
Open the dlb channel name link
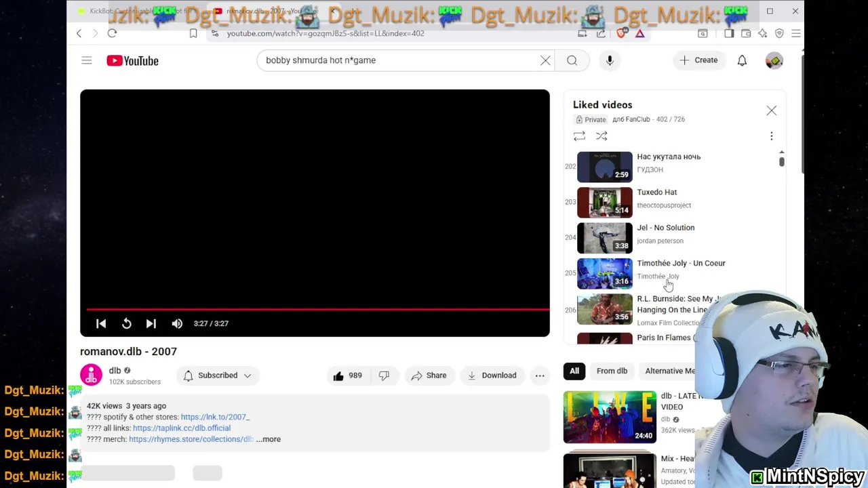tap(115, 370)
